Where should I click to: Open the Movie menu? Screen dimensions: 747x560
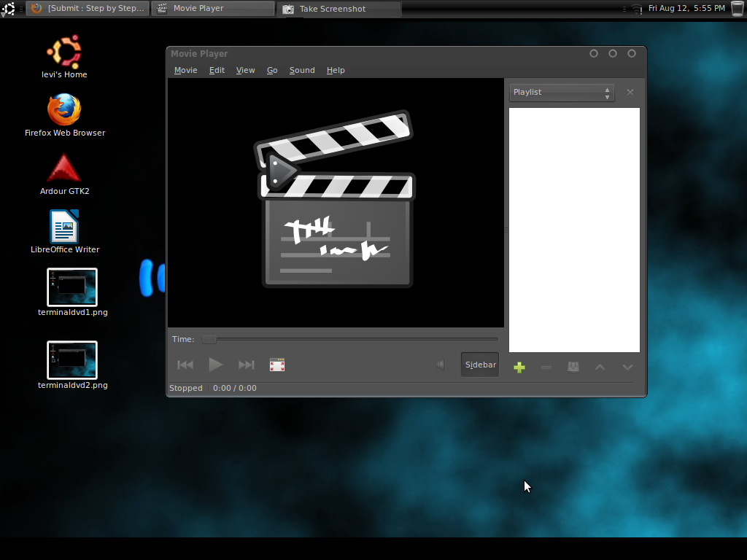(185, 70)
